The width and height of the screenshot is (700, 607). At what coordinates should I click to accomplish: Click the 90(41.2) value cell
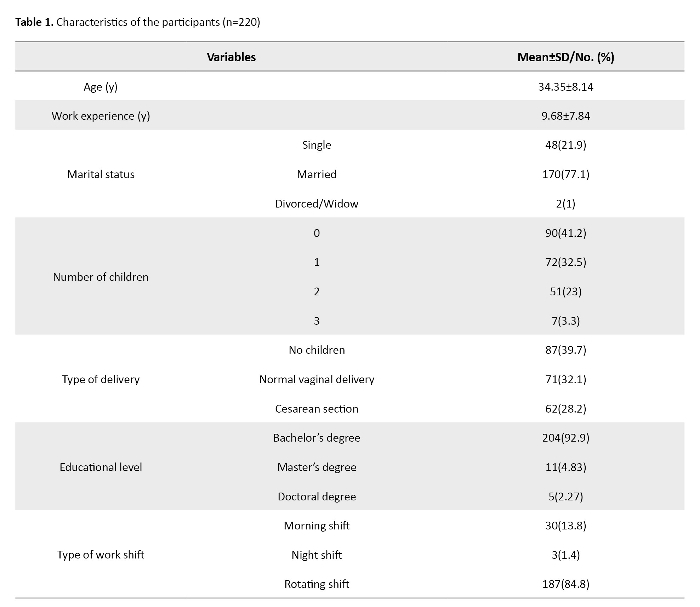tap(565, 233)
